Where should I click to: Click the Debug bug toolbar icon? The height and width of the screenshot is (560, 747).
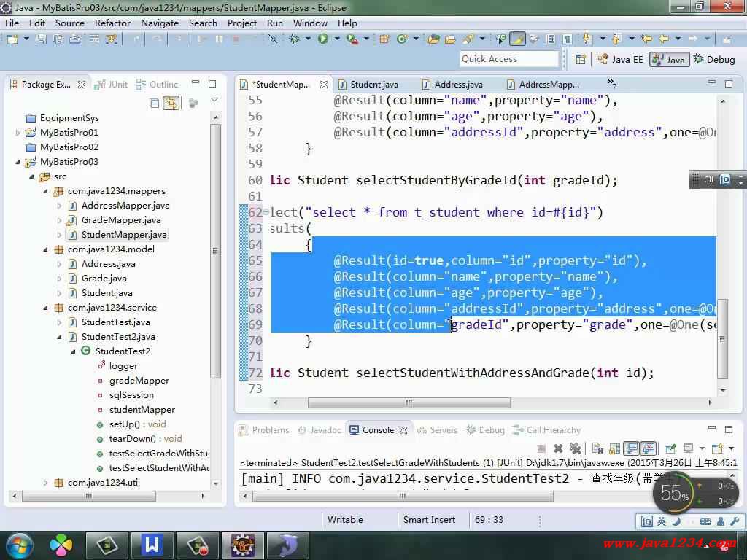coord(294,39)
